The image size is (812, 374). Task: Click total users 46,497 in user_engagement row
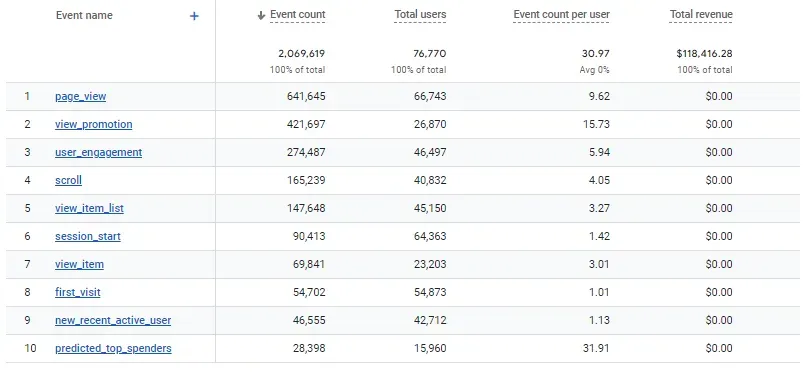click(430, 152)
